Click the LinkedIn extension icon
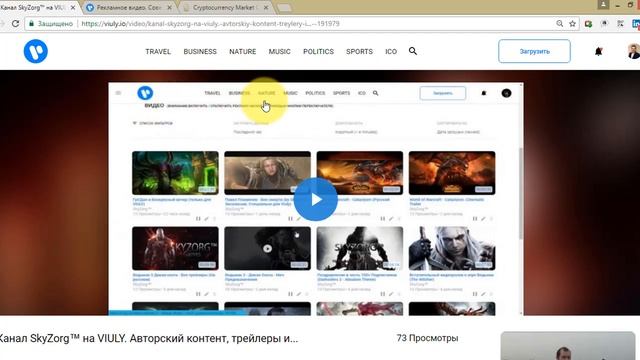The image size is (640, 360). click(x=636, y=24)
